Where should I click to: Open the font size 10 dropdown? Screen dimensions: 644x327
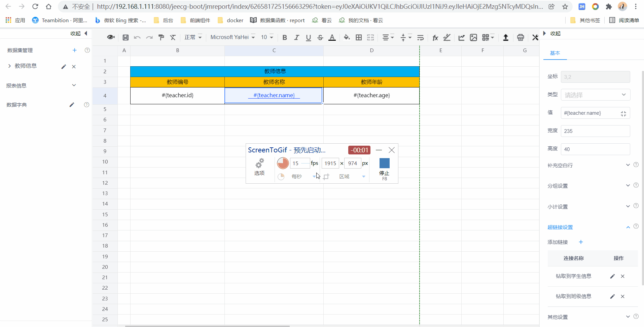click(267, 37)
